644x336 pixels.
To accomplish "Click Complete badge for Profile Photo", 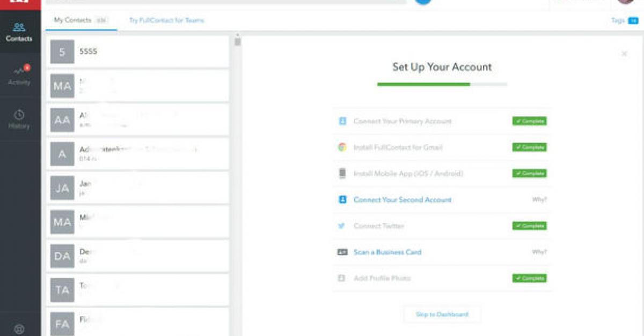I will (529, 279).
